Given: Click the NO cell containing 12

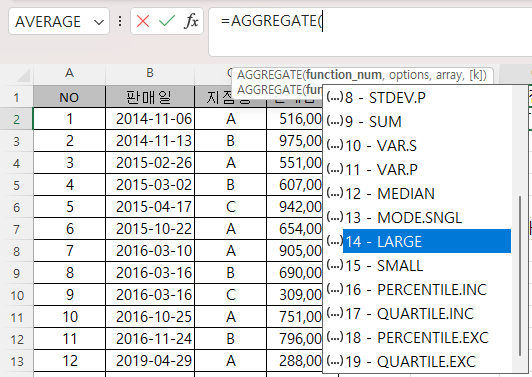Looking at the screenshot, I should (70, 361).
